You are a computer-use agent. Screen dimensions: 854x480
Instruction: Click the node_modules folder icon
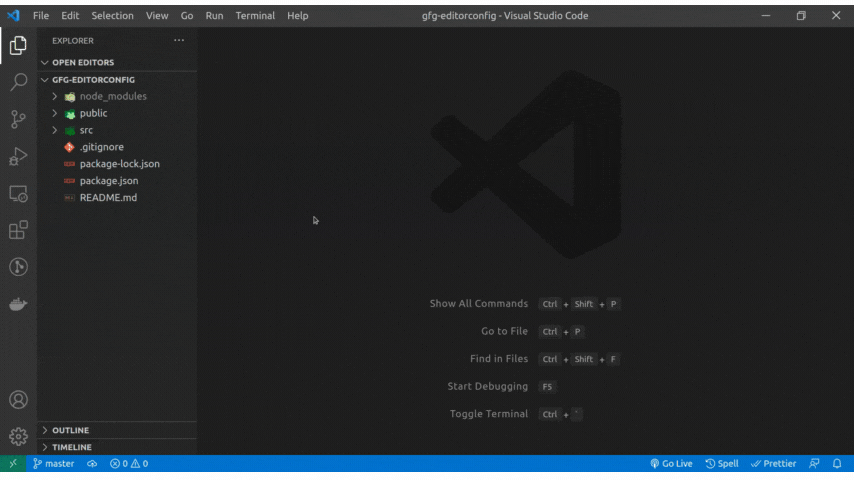click(70, 96)
